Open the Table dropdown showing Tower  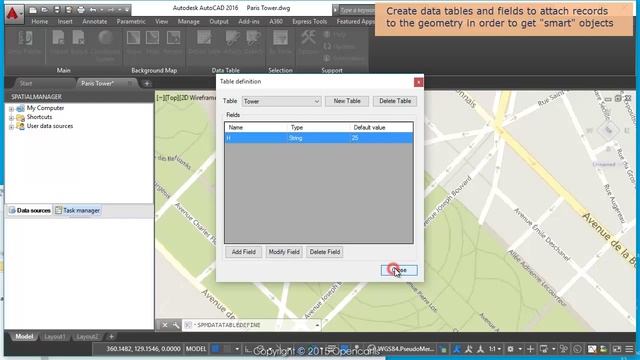[x=281, y=101]
